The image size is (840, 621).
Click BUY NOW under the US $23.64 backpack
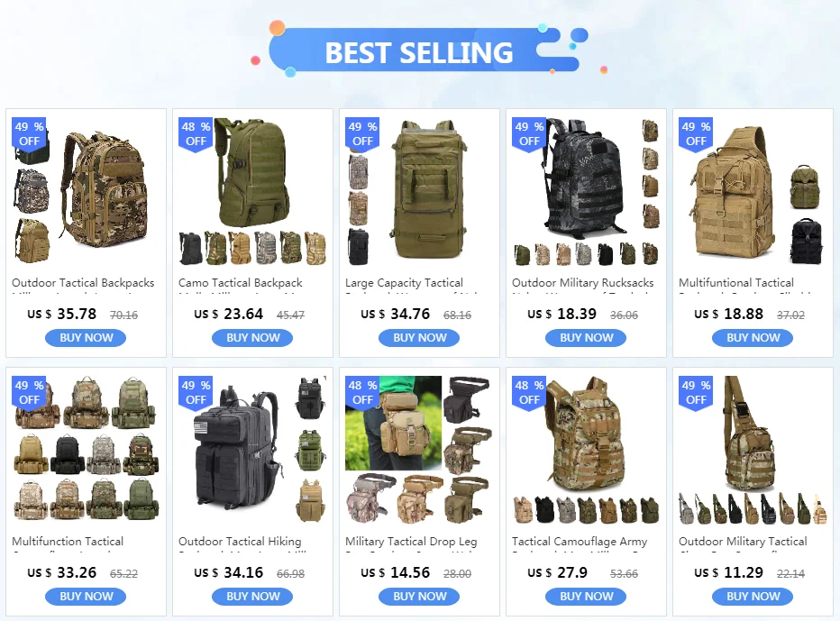(x=252, y=338)
